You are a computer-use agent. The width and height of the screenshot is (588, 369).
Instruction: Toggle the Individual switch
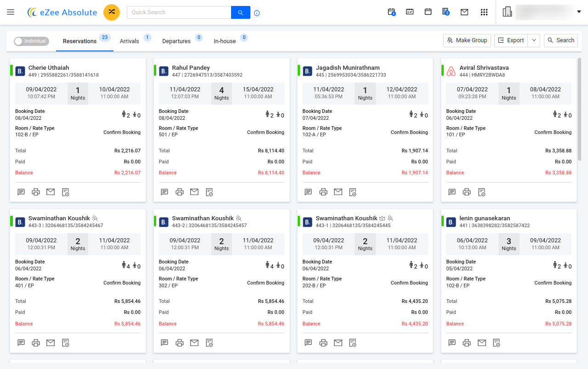click(x=31, y=41)
